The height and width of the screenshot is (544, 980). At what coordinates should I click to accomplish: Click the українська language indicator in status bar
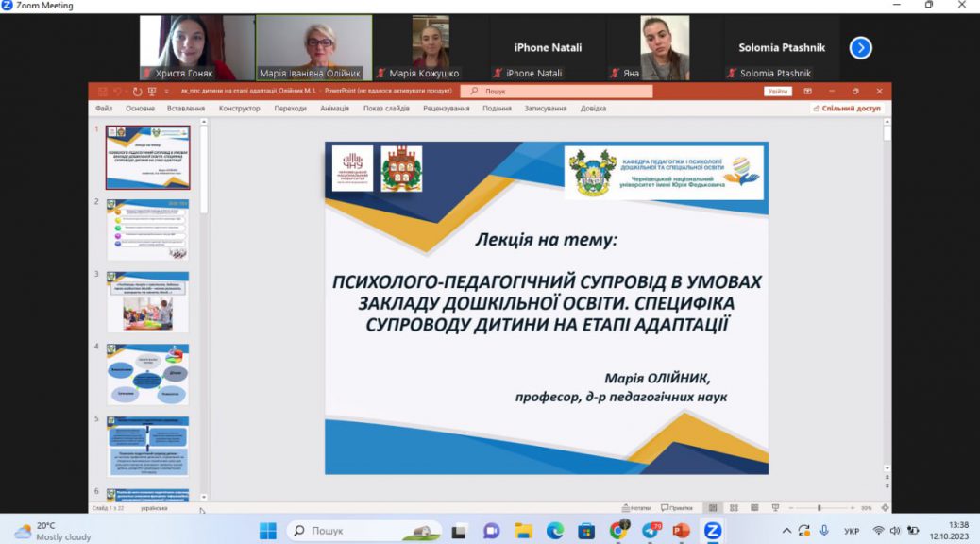pyautogui.click(x=154, y=508)
